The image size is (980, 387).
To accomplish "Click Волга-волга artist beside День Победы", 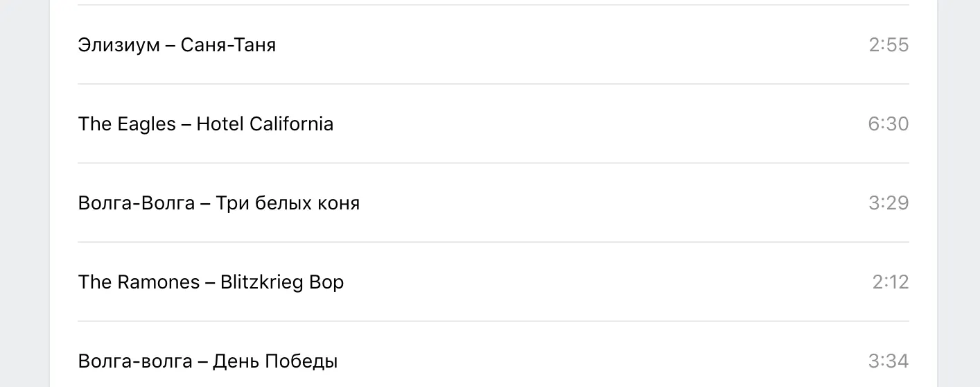I will coord(135,361).
